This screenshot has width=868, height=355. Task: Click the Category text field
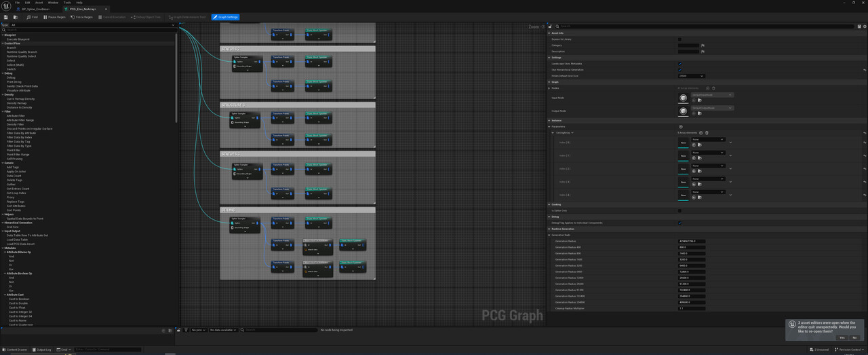point(688,45)
